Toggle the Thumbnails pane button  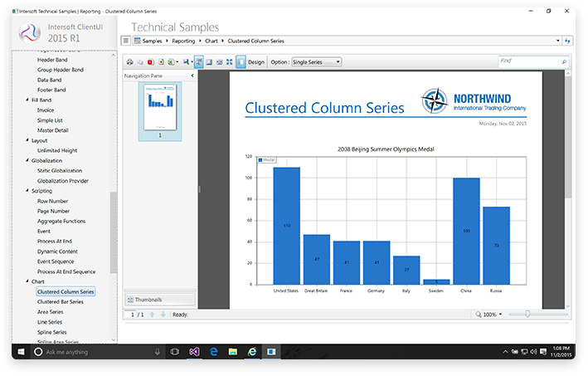click(159, 299)
